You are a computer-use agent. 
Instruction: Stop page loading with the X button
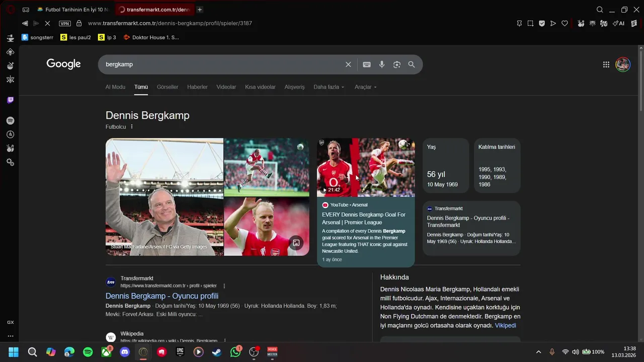[47, 23]
